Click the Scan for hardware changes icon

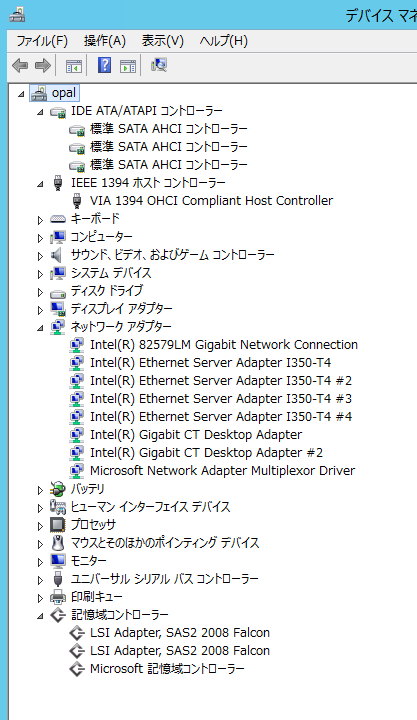click(159, 65)
